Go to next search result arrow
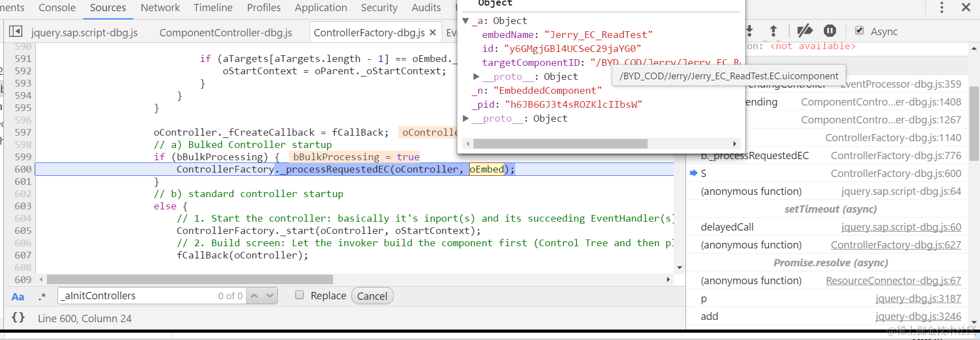Viewport: 980px width, 340px height. point(270,296)
